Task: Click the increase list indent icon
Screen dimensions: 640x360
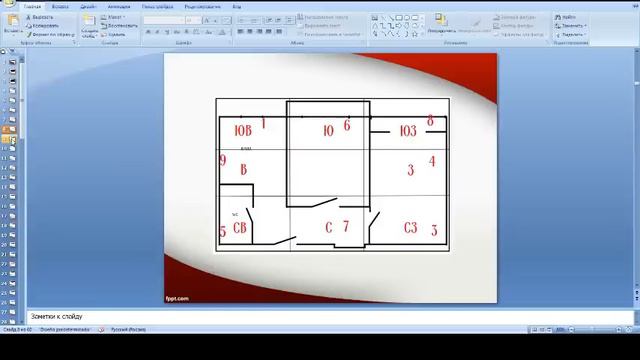Action: (x=278, y=20)
